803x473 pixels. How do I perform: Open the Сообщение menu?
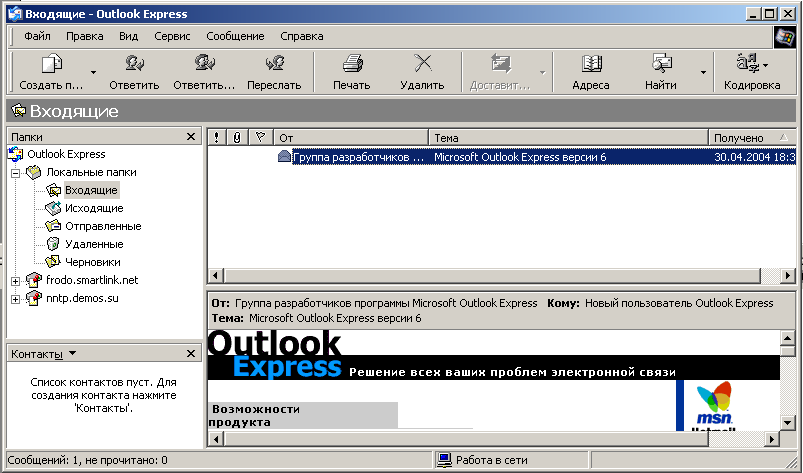[x=235, y=36]
